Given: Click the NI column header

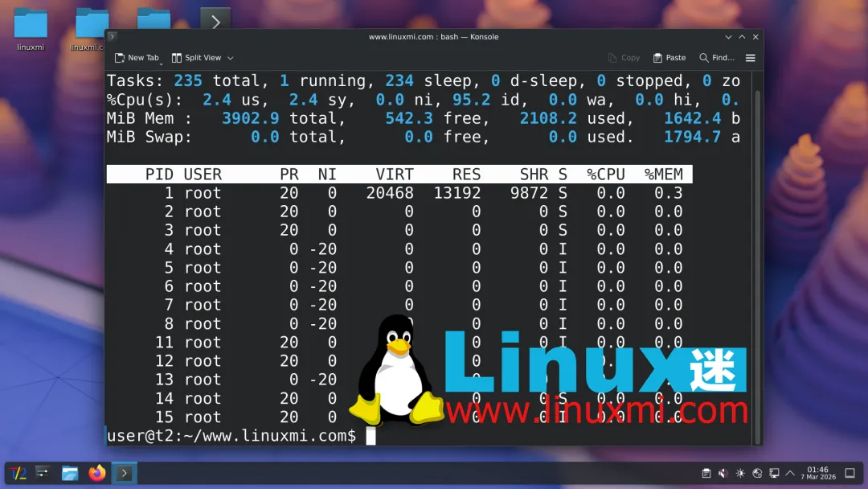Looking at the screenshot, I should click(327, 175).
